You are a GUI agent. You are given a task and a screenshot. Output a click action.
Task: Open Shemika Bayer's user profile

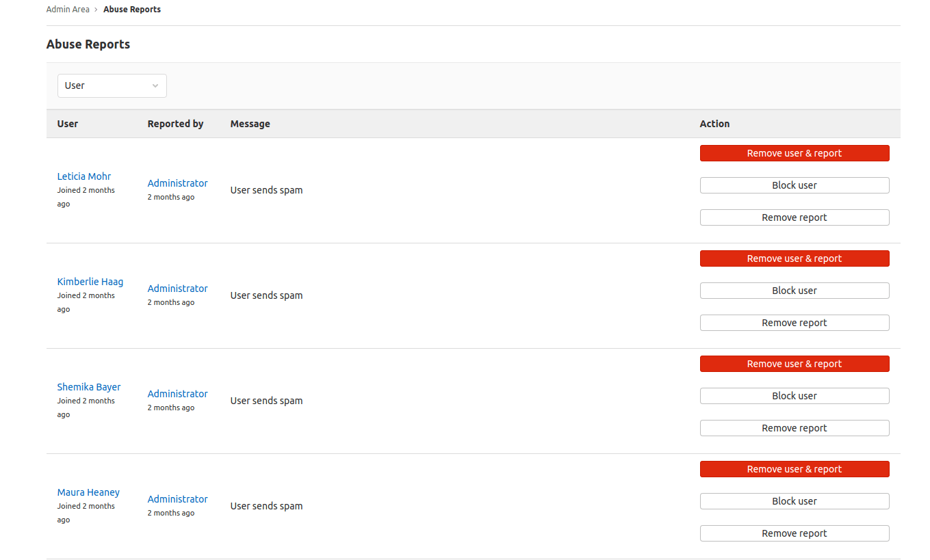(89, 386)
